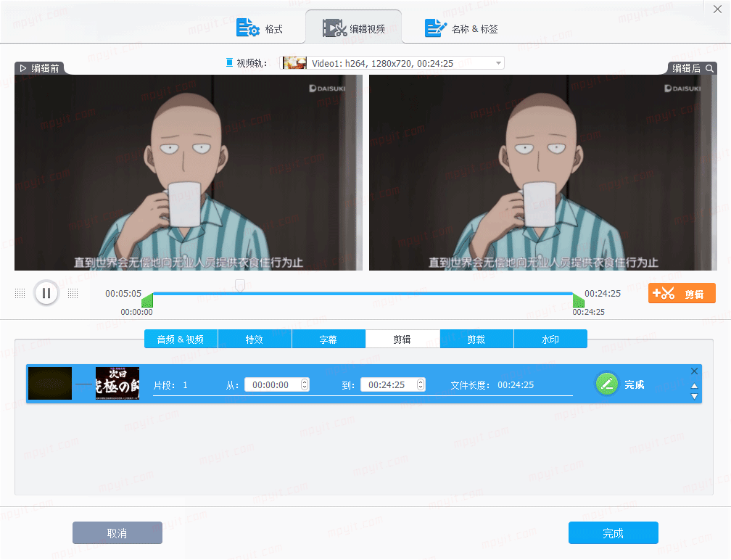Open the 字幕 subtitles tab
This screenshot has height=560, width=731.
pos(329,339)
